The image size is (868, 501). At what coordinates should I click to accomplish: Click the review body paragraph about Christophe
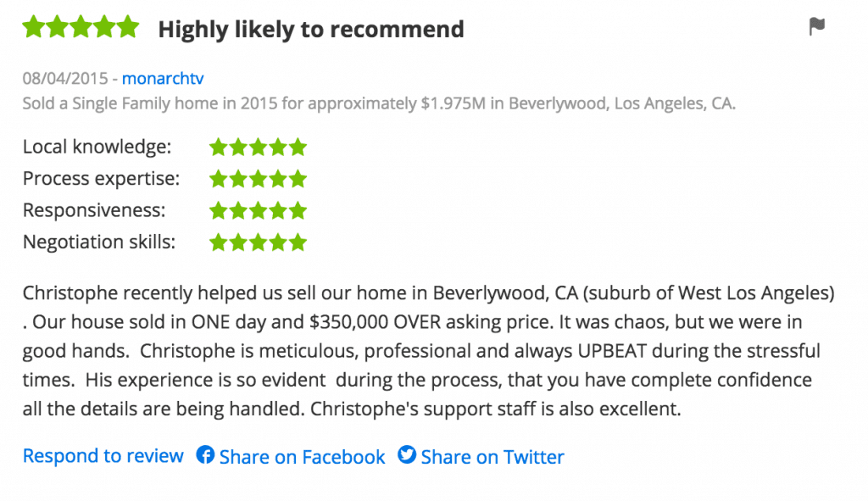pyautogui.click(x=424, y=351)
